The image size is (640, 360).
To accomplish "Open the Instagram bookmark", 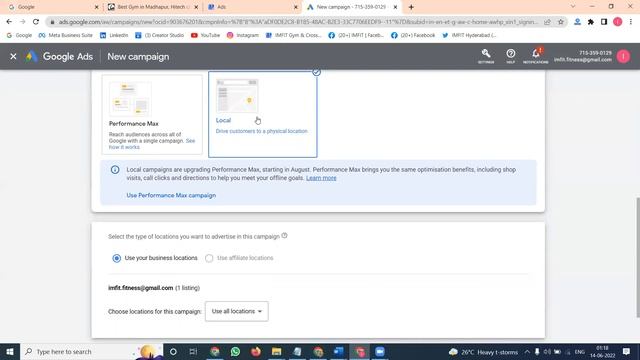I will click(x=243, y=35).
